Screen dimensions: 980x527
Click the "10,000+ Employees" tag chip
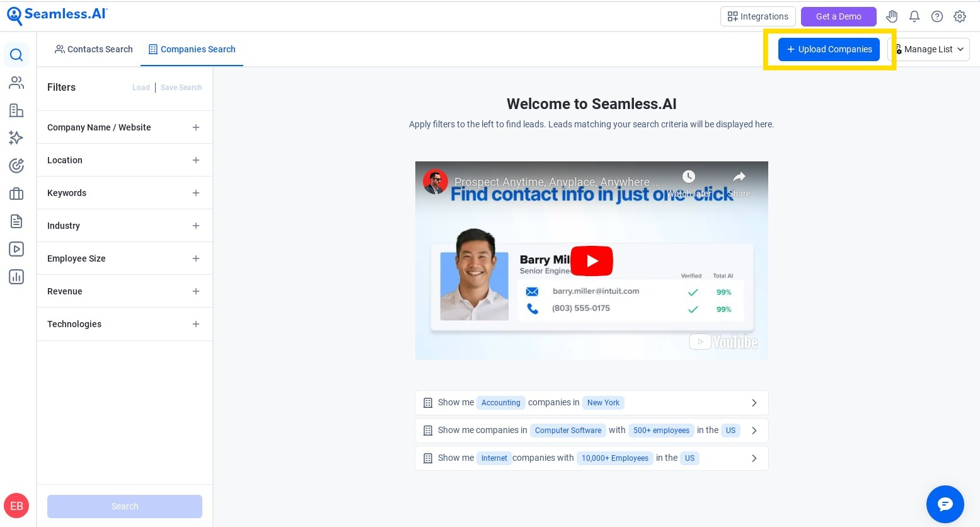pos(614,458)
